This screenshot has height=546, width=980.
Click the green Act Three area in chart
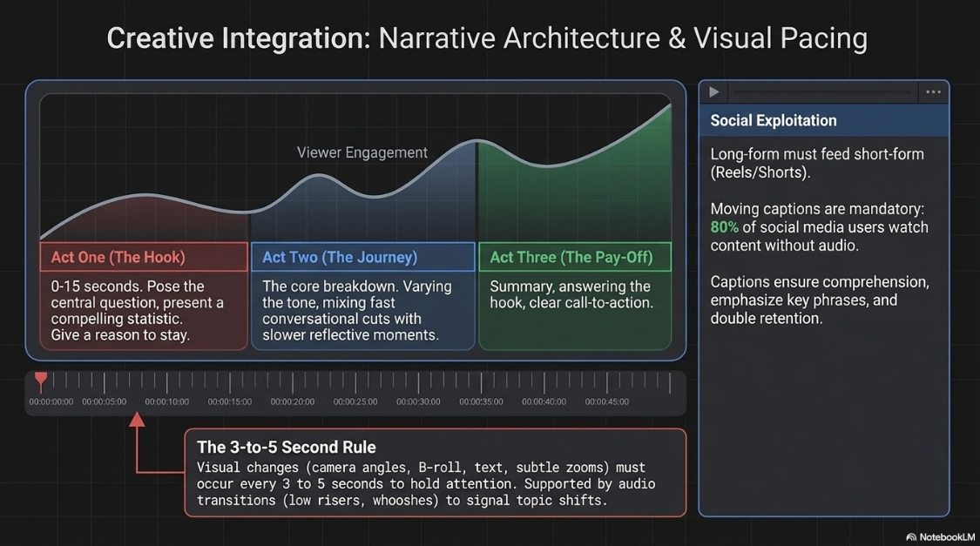click(574, 201)
